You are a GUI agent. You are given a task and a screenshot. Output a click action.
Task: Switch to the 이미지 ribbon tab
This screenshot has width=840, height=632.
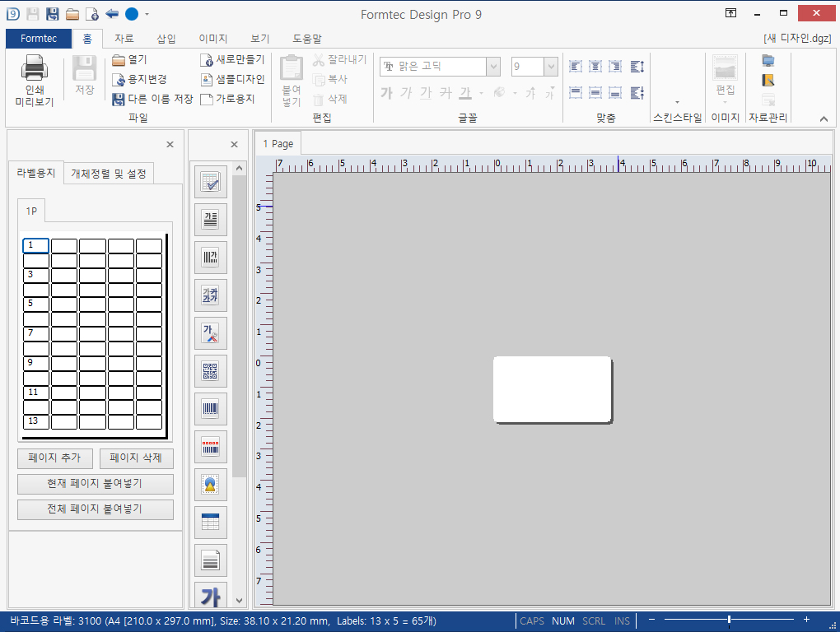[213, 39]
